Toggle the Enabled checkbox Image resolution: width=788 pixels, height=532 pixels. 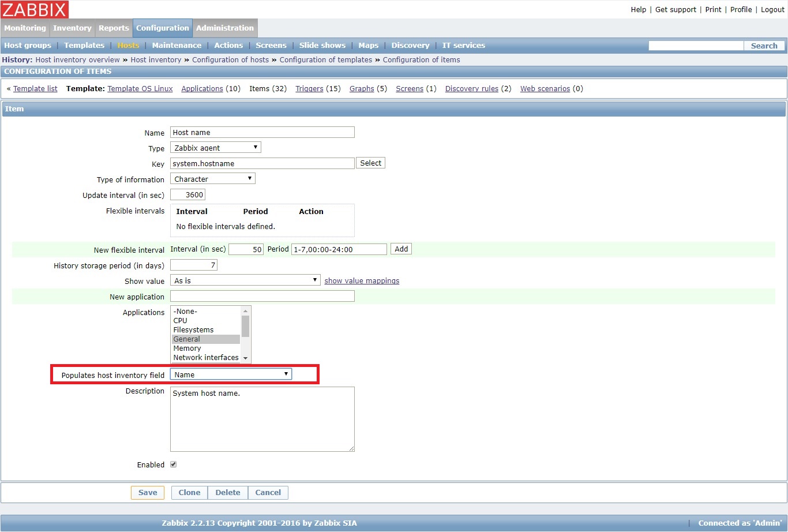tap(174, 464)
